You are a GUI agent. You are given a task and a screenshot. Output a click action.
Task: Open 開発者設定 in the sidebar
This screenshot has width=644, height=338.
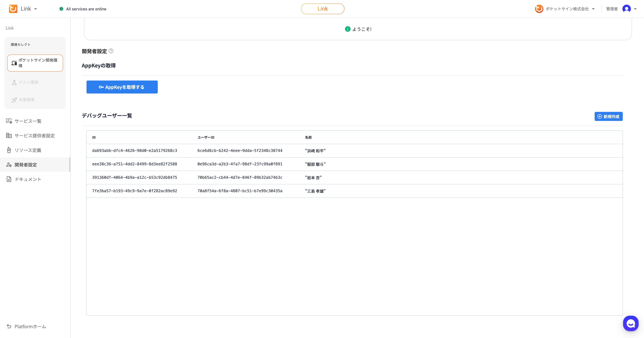[x=25, y=165]
